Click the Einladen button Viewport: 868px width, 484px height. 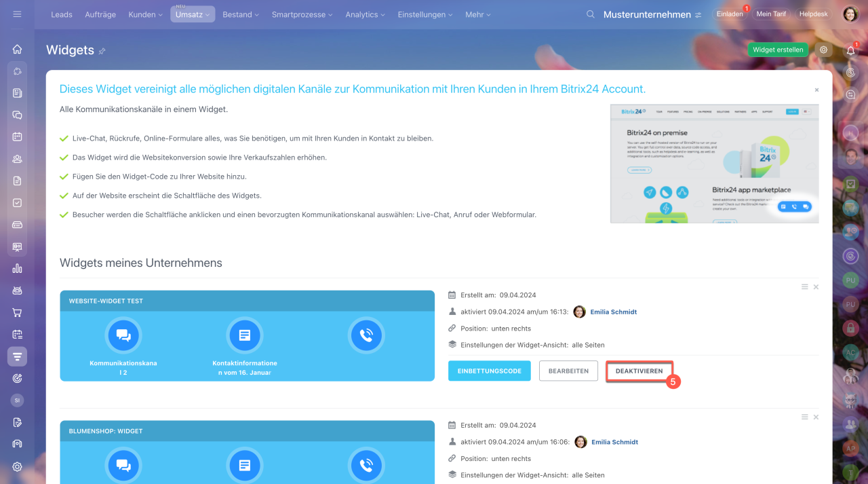coord(730,14)
